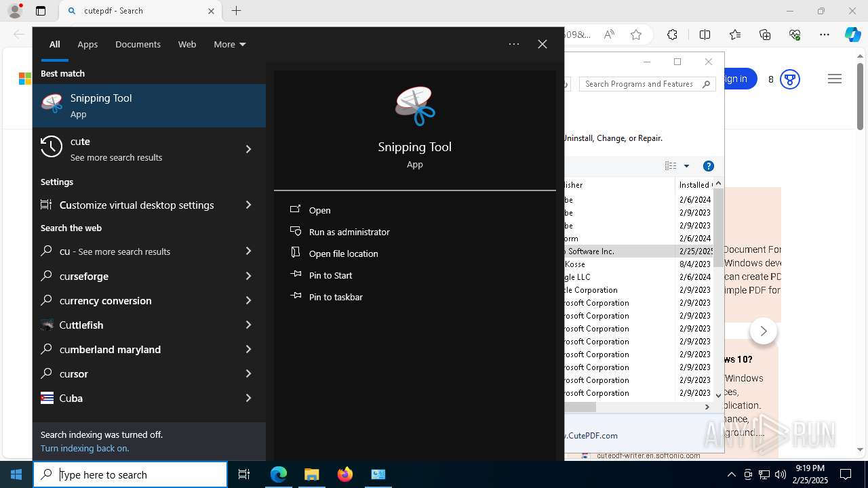Select the All search filter tab
The height and width of the screenshot is (488, 868).
pyautogui.click(x=54, y=44)
